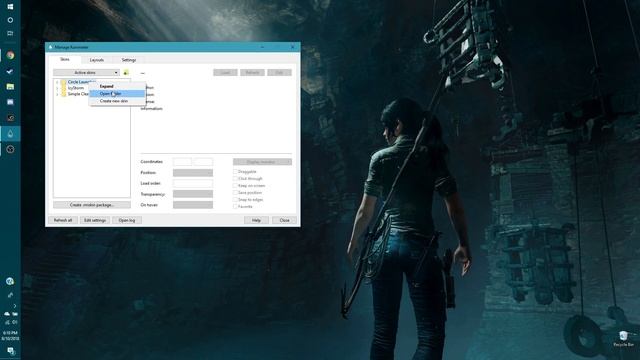
Task: Open Task View on the taskbar
Action: 10,33
